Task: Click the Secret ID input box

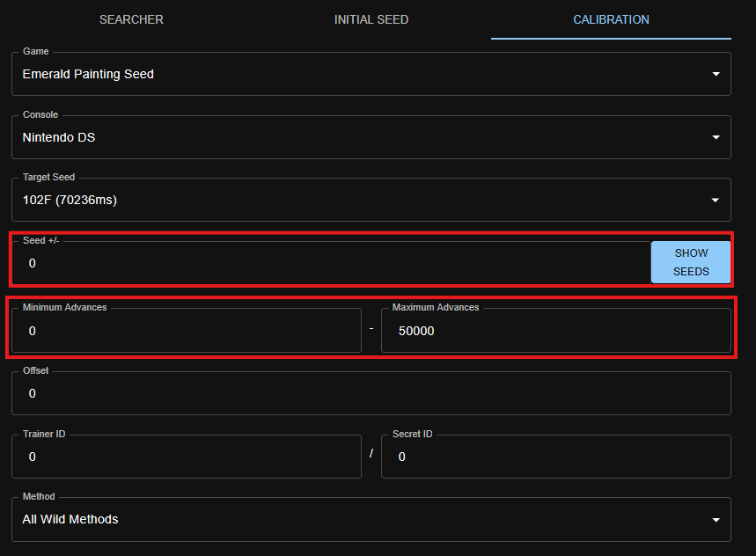Action: pos(555,457)
